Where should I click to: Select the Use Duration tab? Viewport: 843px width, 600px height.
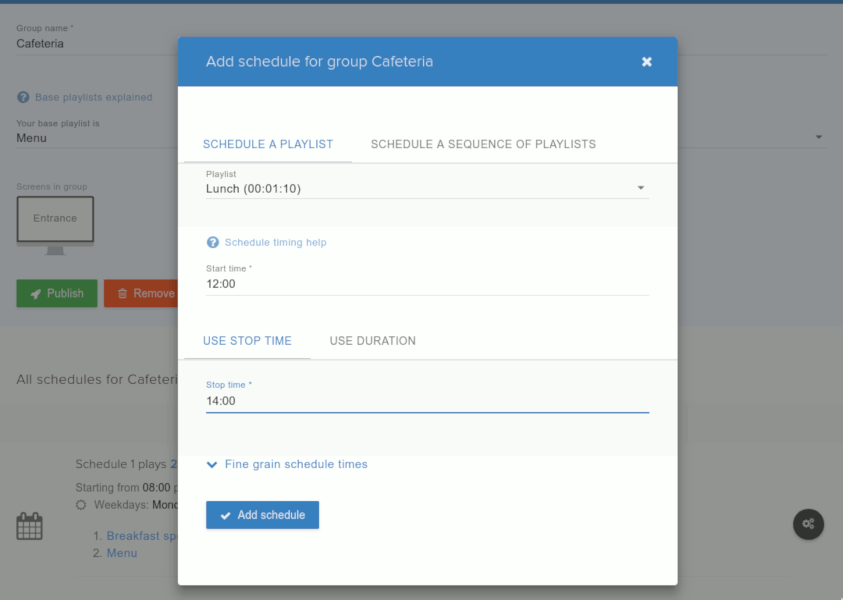pos(373,341)
